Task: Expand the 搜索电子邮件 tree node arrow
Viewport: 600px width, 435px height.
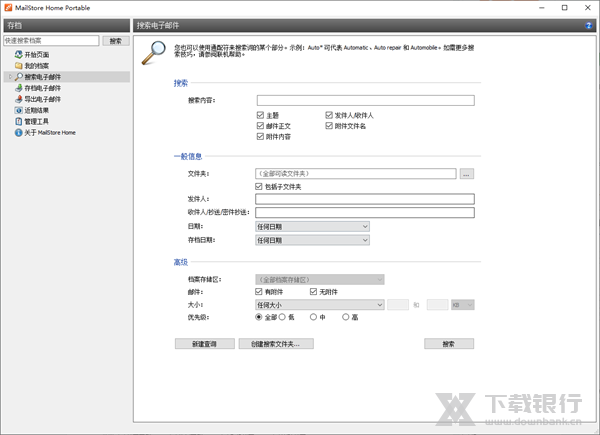Action: point(10,77)
